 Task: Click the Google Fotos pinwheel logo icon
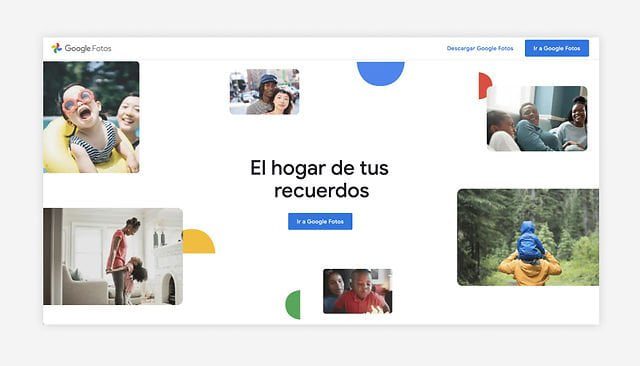click(56, 48)
